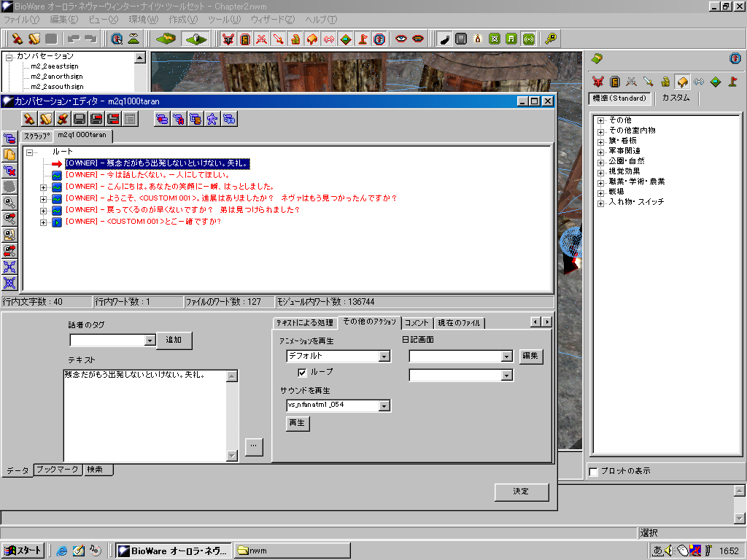Screen dimensions: 747x560
Task: Open the サウンドを再生 sound dropdown
Action: point(384,406)
